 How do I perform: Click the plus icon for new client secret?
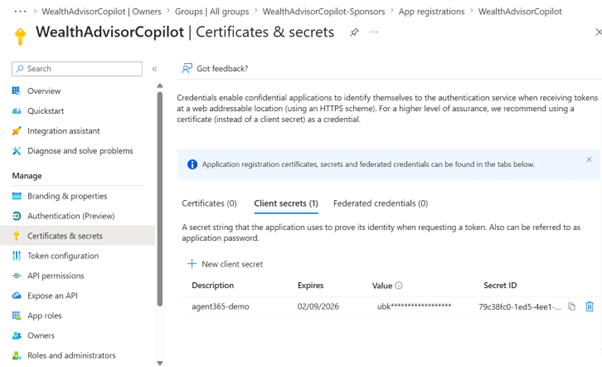click(192, 264)
